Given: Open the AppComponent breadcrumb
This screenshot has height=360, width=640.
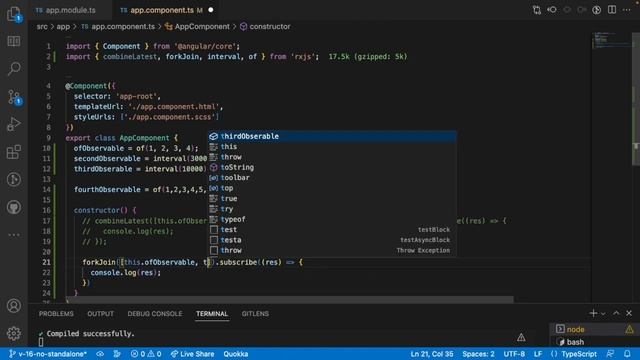Looking at the screenshot, I should click(x=198, y=27).
